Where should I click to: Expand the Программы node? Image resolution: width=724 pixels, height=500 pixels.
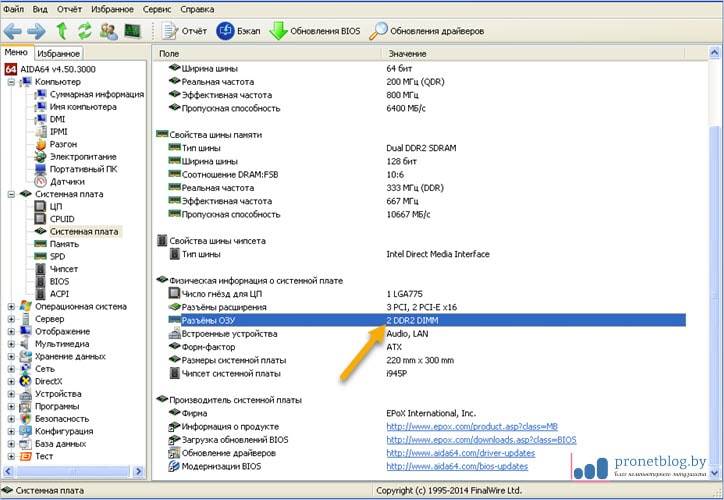(x=11, y=406)
